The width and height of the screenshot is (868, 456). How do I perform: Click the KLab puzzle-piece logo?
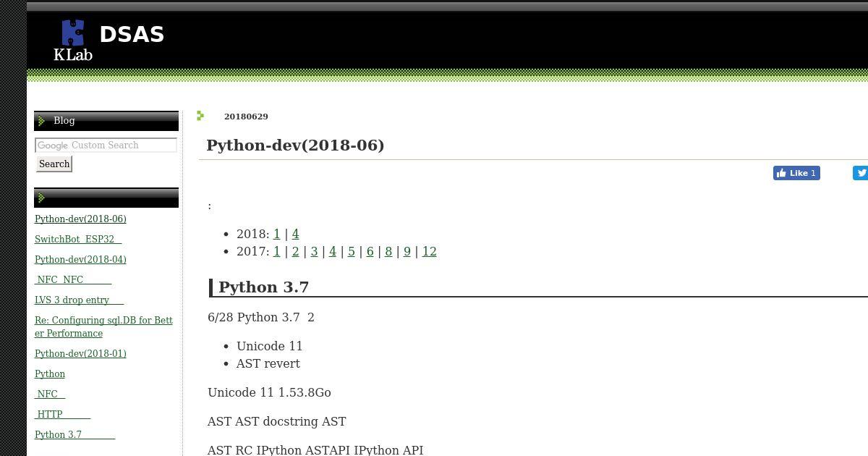(73, 40)
